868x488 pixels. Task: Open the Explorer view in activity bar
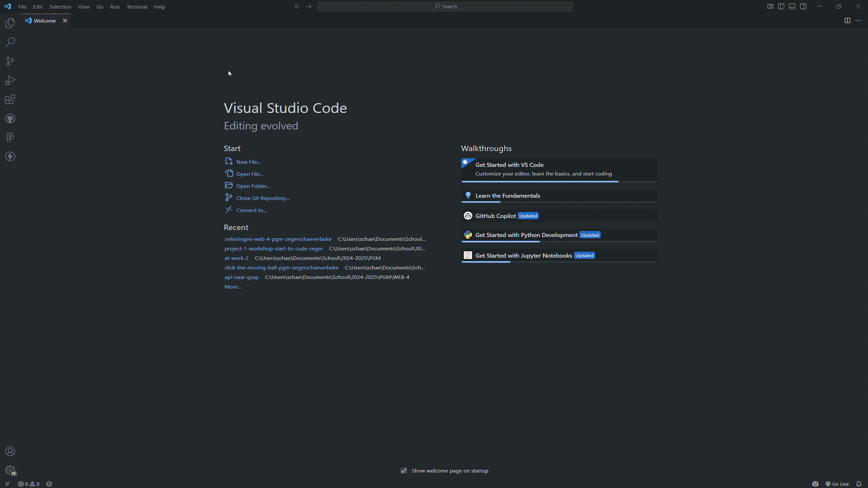point(10,23)
